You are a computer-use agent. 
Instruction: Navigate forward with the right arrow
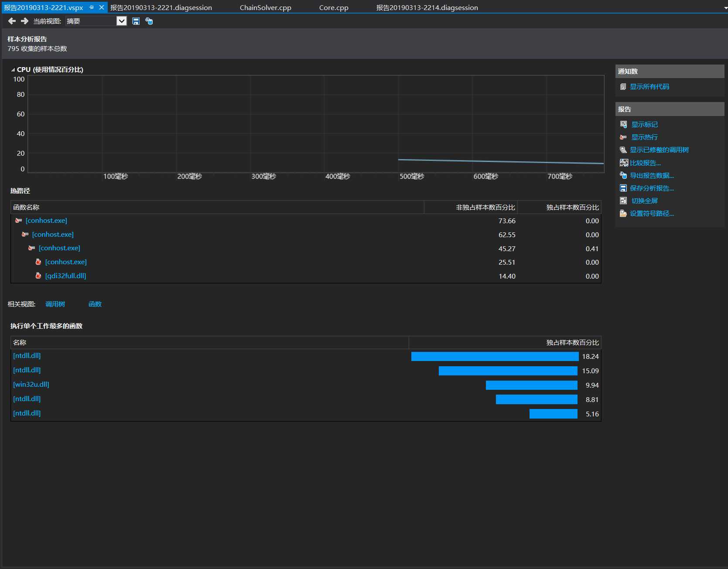24,21
